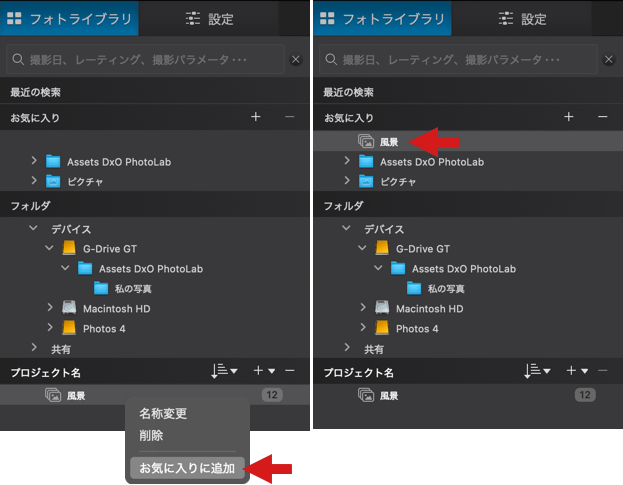The width and height of the screenshot is (623, 485).
Task: Open 設定 tab in left panel
Action: point(209,19)
